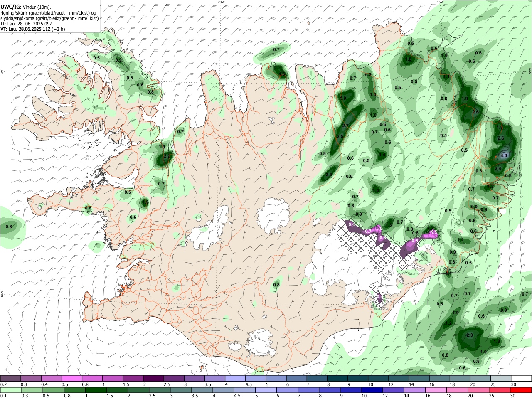Pick the darkest purple 2–2.5 snow swatch
The height and width of the screenshot is (399, 532).
coord(153,378)
